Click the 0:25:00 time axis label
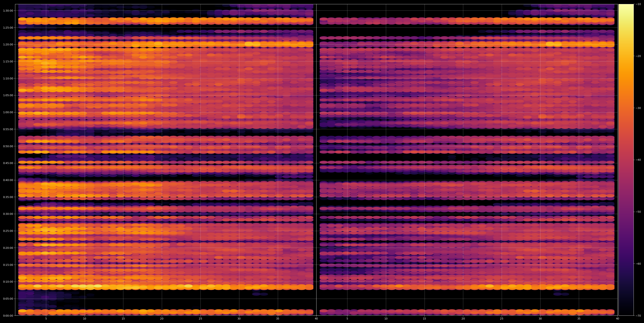 tap(8, 231)
